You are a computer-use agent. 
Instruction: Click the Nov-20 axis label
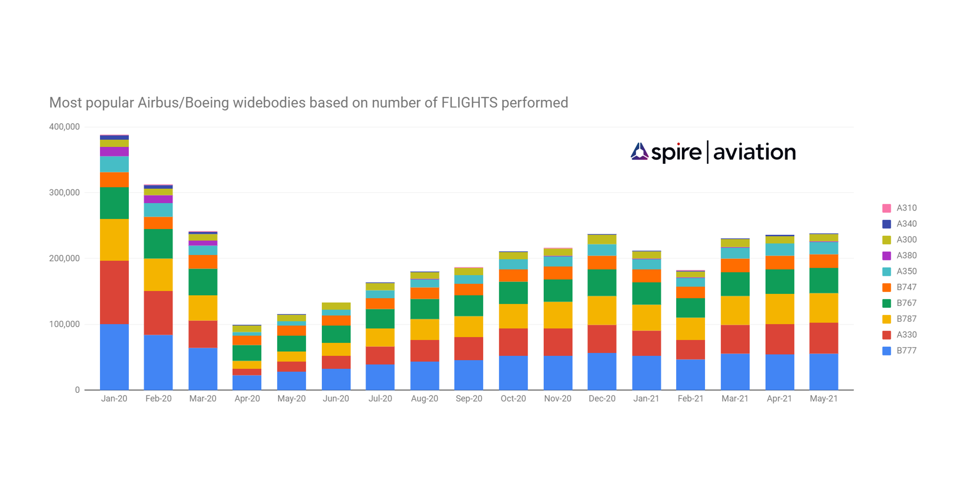[557, 399]
